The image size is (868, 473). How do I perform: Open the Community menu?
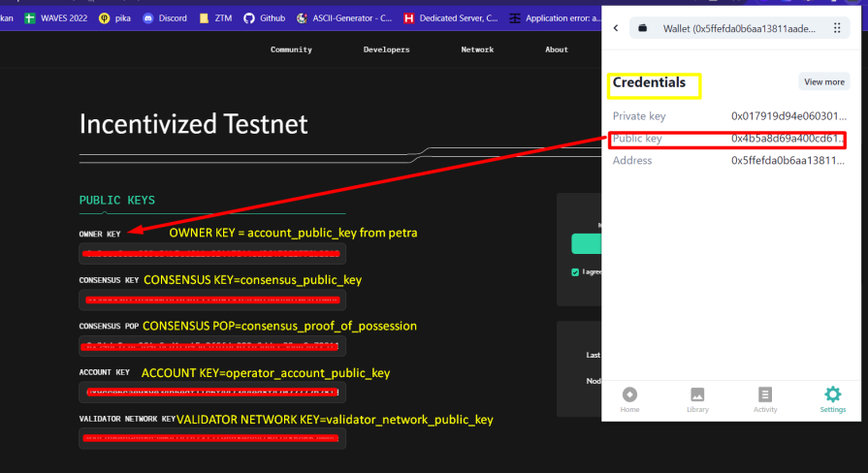[291, 49]
